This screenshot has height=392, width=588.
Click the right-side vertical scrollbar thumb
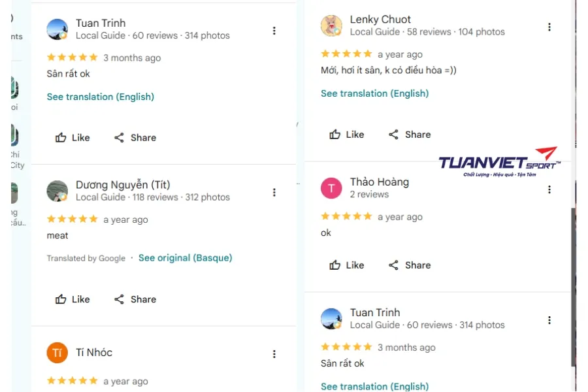[x=574, y=287]
